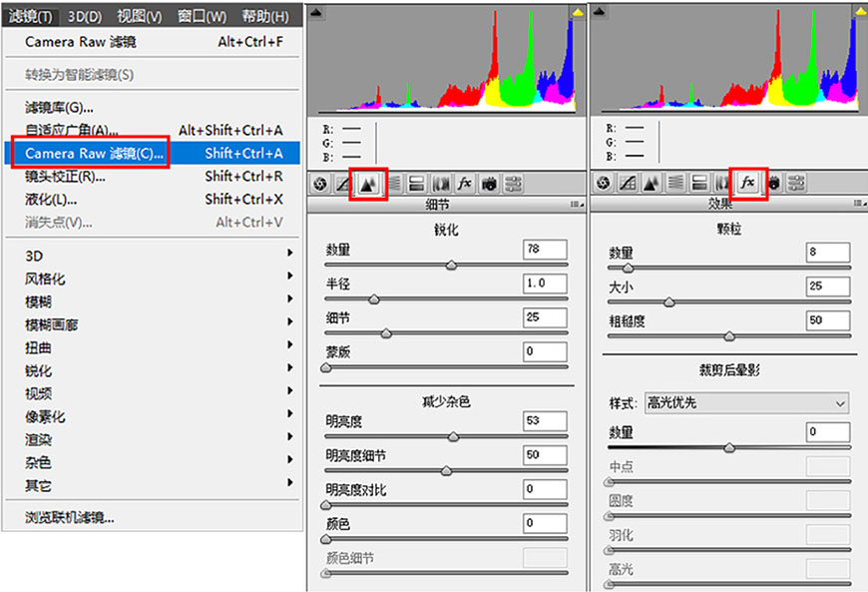This screenshot has height=592, width=868.
Task: Click the 细节 panel menu button
Action: coord(579,203)
